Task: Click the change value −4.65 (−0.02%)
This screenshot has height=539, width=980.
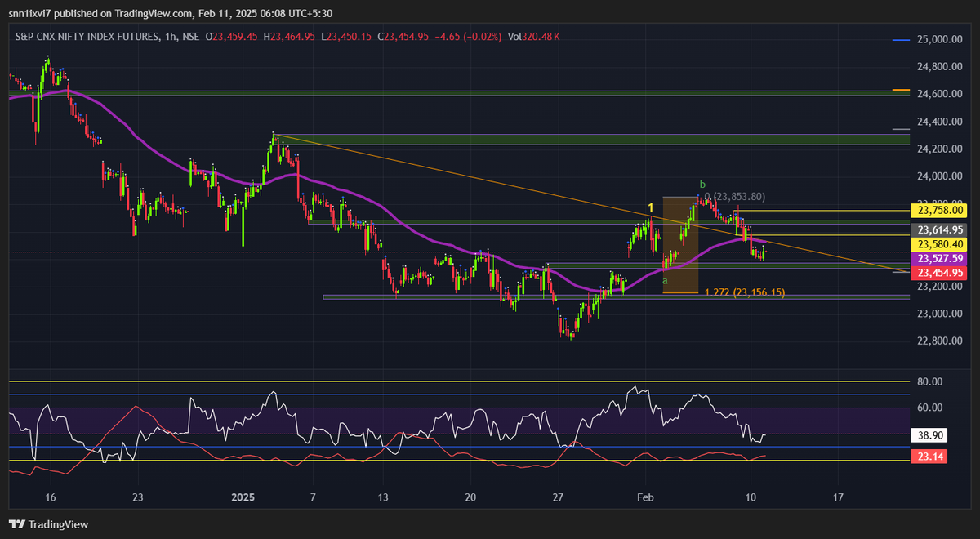Action: [x=469, y=37]
